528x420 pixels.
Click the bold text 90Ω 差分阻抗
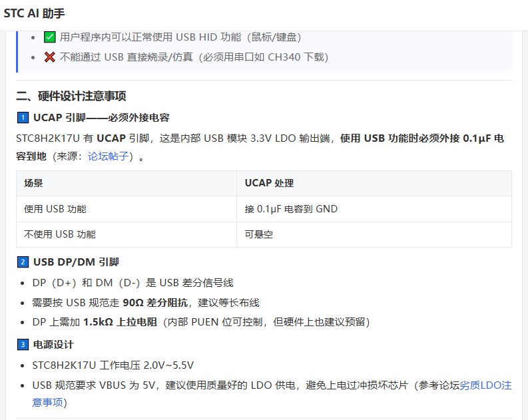coord(155,303)
